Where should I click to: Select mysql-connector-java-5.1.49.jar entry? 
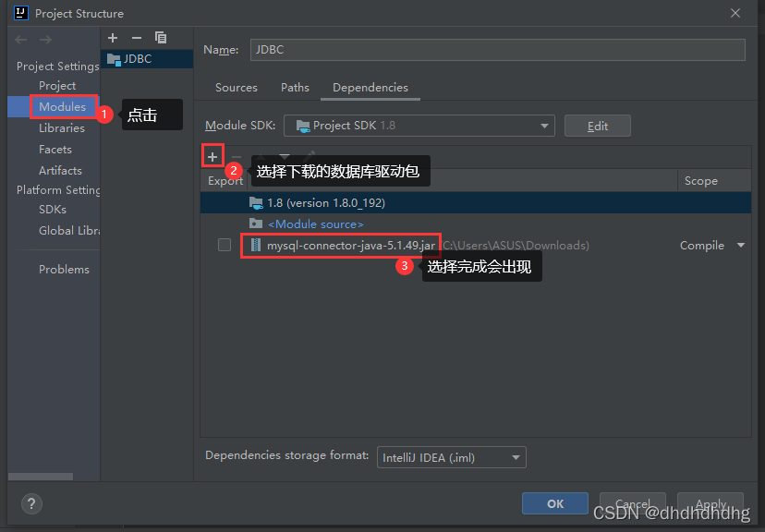coord(351,246)
